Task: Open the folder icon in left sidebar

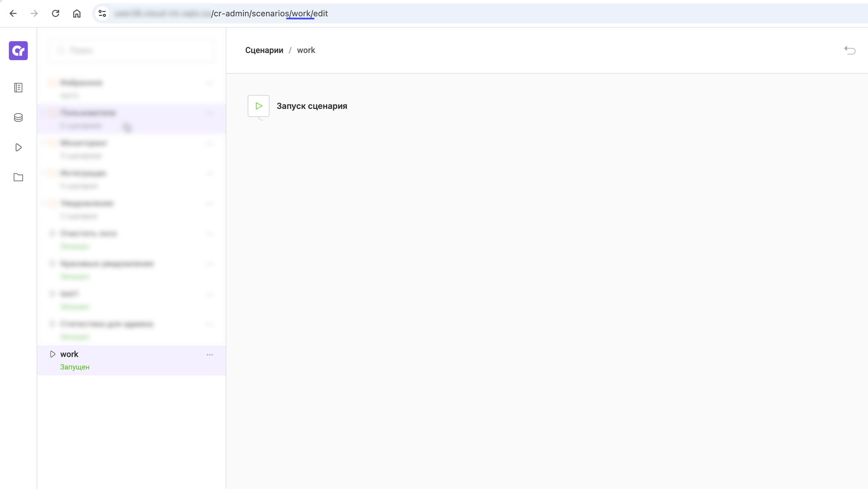Action: point(18,177)
